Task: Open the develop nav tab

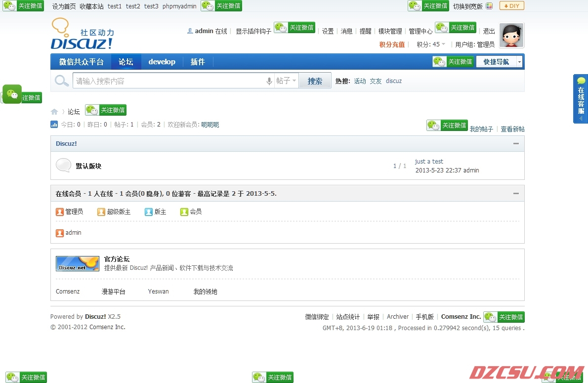Action: point(162,61)
